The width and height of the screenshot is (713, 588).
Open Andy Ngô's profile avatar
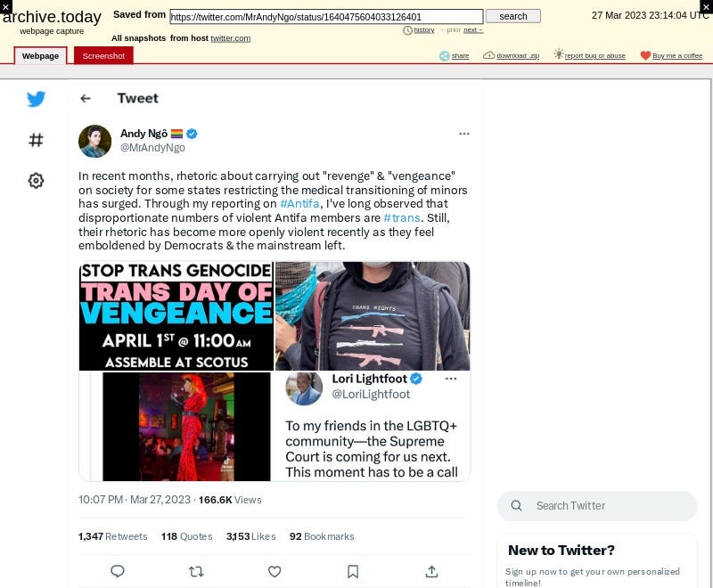click(94, 142)
